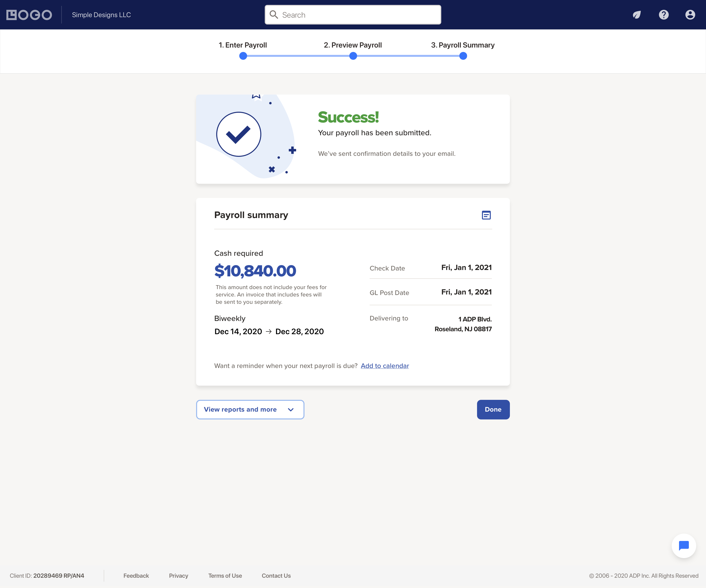This screenshot has width=706, height=588.
Task: Click the document/report icon on payroll summary card
Action: pyautogui.click(x=486, y=215)
